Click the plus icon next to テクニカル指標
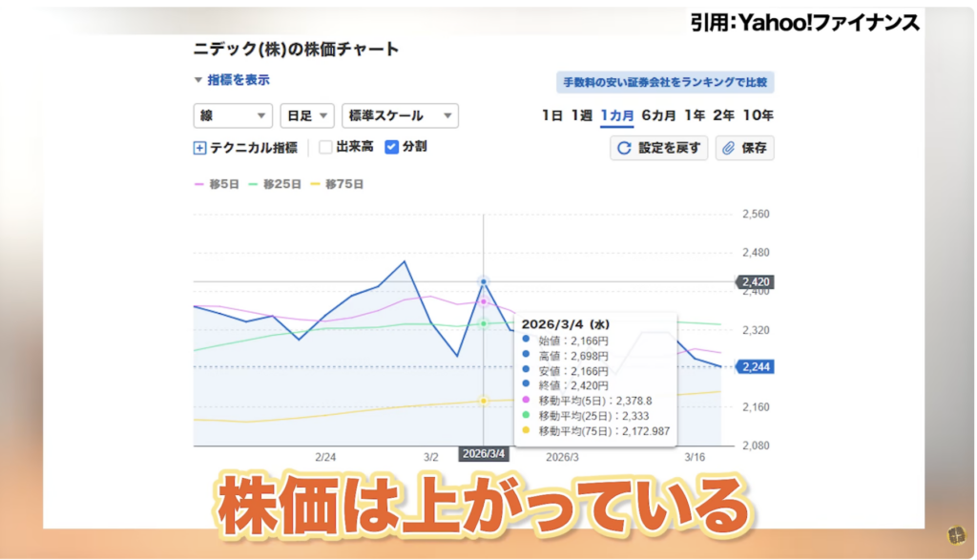 tap(200, 148)
